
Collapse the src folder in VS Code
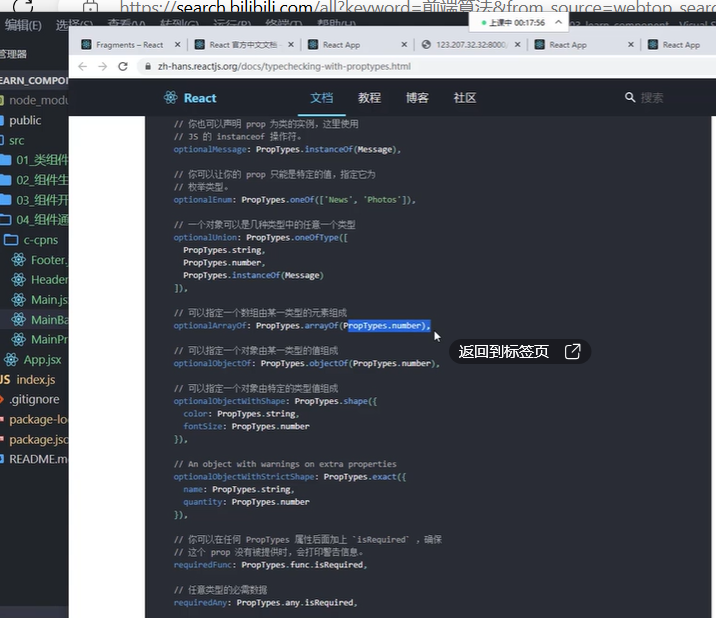[34, 140]
